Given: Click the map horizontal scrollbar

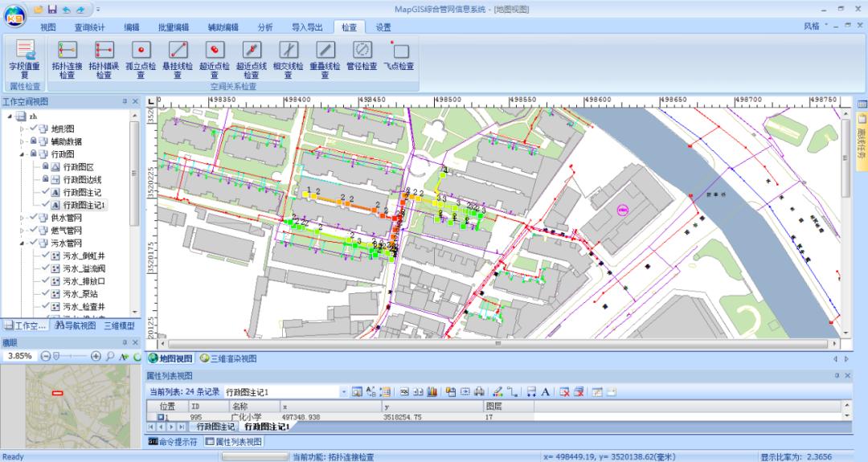Looking at the screenshot, I should (x=497, y=344).
